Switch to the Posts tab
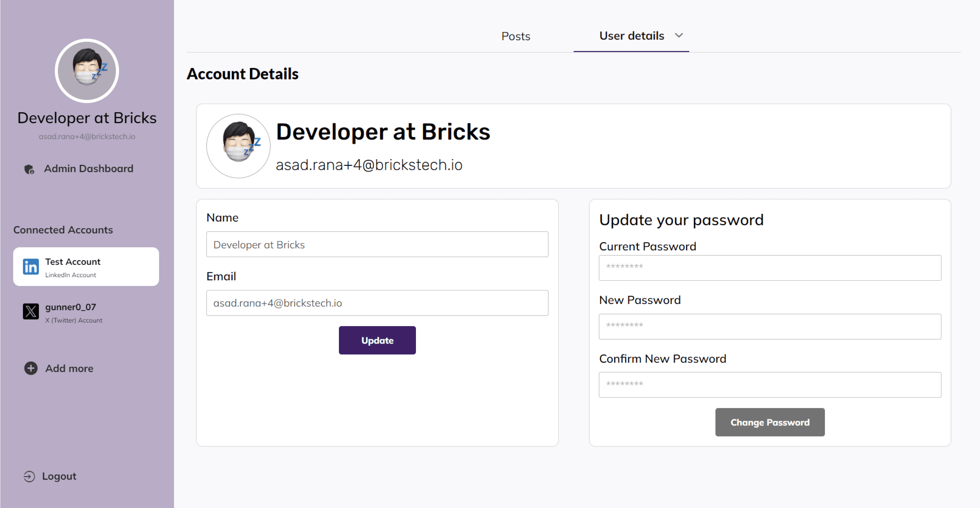980x508 pixels. 515,36
